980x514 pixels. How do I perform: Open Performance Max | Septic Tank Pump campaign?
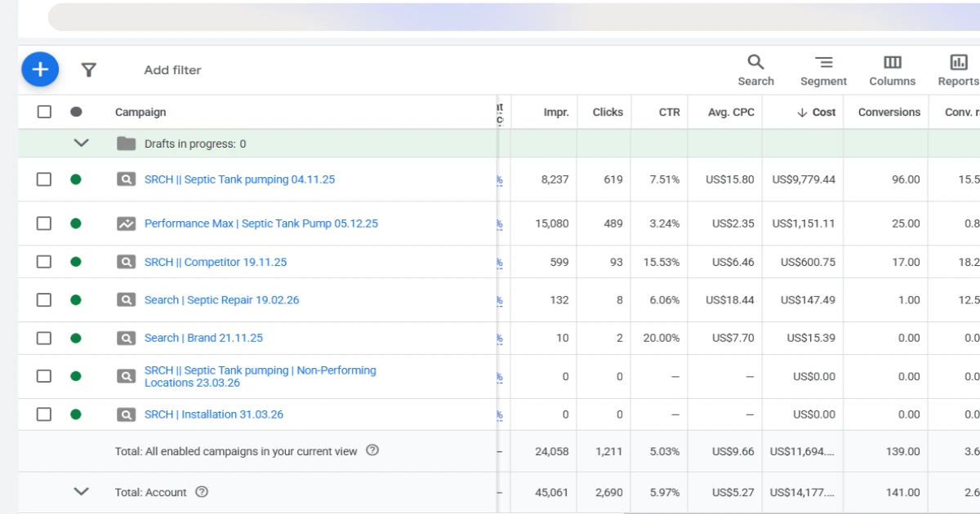261,224
